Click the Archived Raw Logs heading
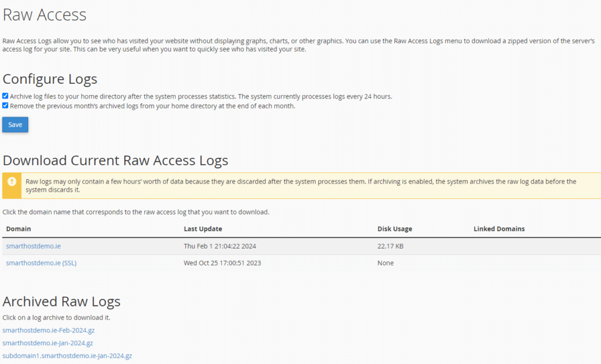The image size is (601, 364). tap(61, 302)
